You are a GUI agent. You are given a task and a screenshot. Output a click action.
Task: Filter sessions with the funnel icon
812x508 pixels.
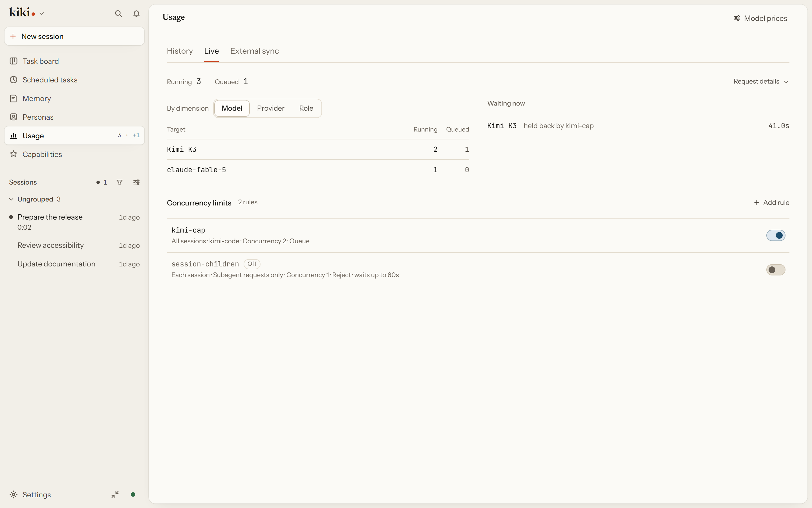click(x=120, y=182)
